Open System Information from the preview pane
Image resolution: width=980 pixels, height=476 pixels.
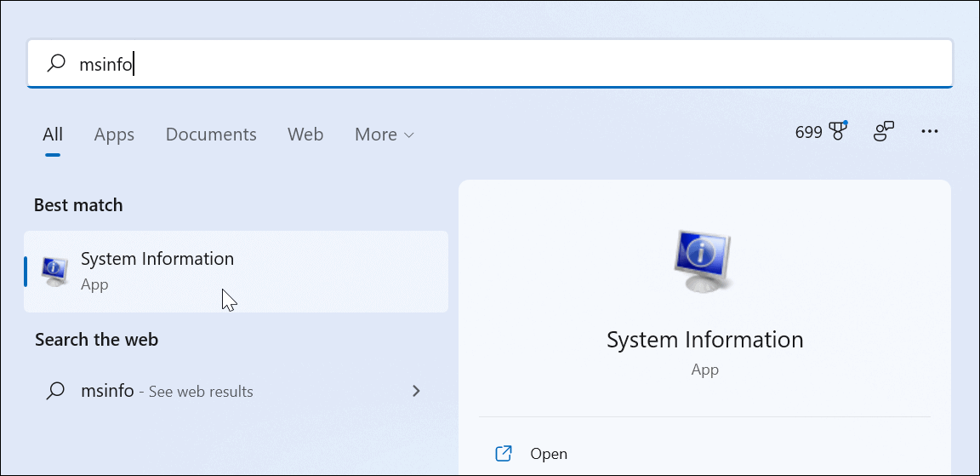(x=549, y=454)
